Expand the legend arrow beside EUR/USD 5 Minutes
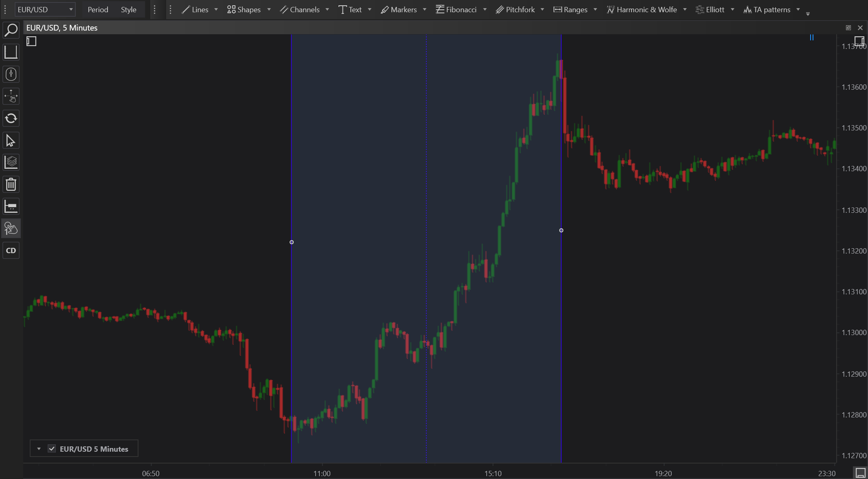Screen dimensions: 868x479 click(39, 449)
